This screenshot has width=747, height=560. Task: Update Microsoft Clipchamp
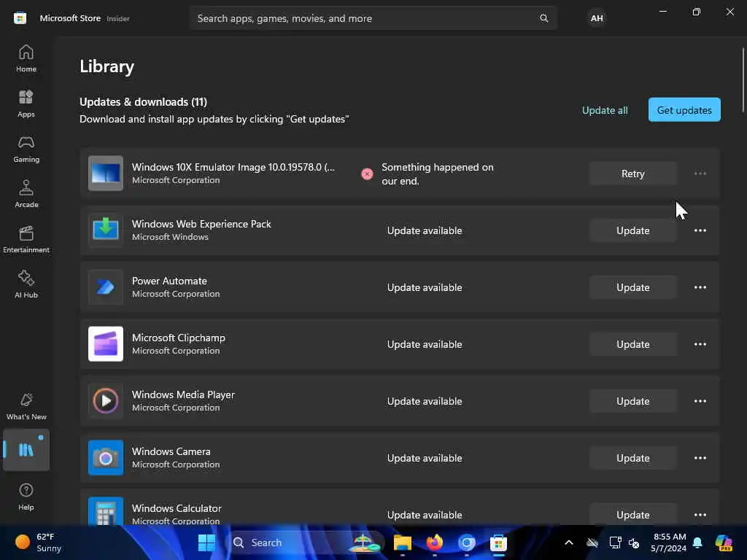(632, 344)
